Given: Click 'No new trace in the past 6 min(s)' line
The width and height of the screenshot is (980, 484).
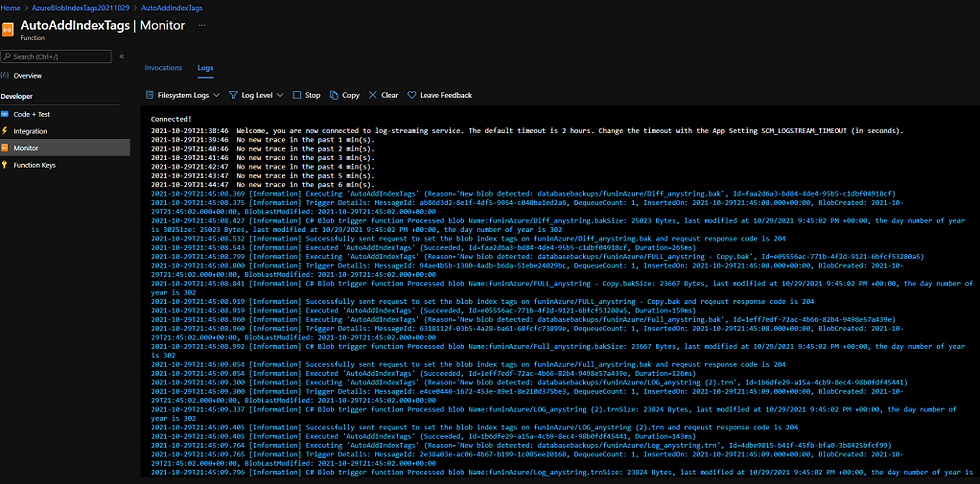Looking at the screenshot, I should [262, 184].
